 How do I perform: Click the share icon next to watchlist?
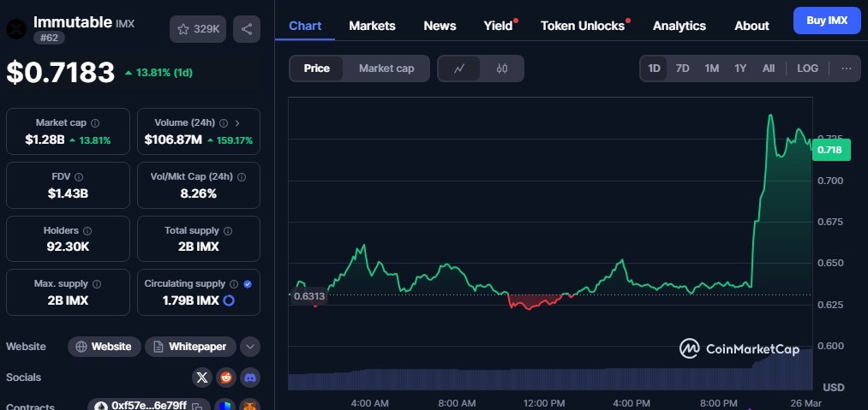tap(246, 29)
